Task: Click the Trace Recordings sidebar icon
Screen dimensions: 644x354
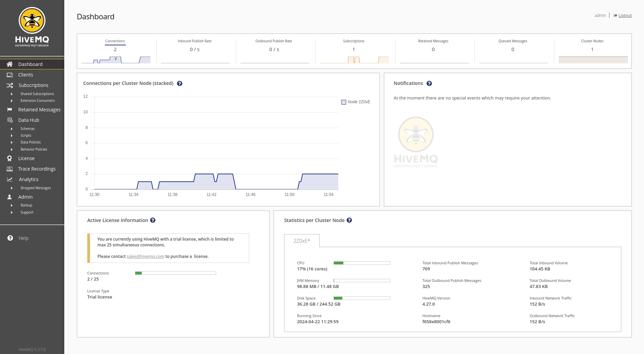Action: coord(10,169)
